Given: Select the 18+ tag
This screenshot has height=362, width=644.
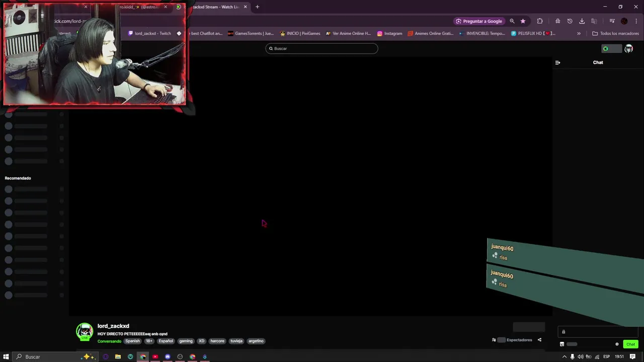Looking at the screenshot, I should 149,341.
